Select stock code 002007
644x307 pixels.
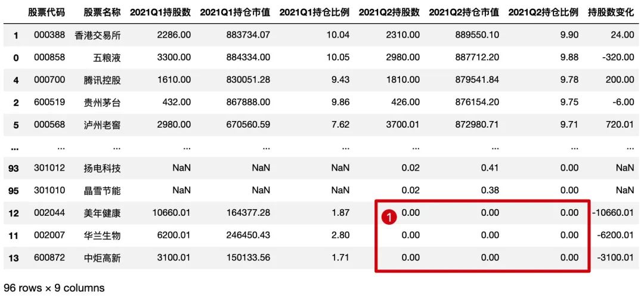(49, 235)
